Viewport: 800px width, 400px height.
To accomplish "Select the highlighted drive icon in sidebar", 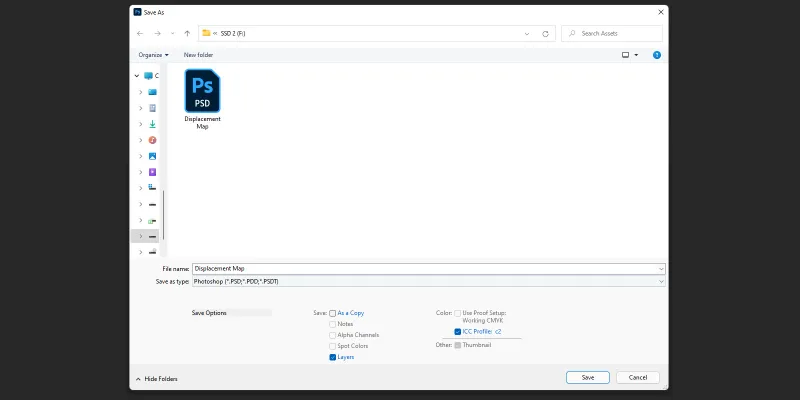I will tap(152, 236).
